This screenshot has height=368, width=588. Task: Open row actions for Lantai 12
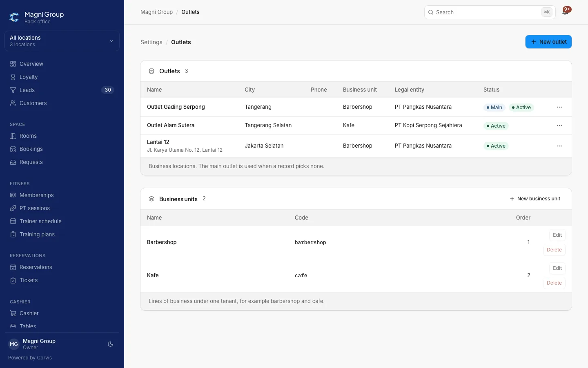pos(559,146)
